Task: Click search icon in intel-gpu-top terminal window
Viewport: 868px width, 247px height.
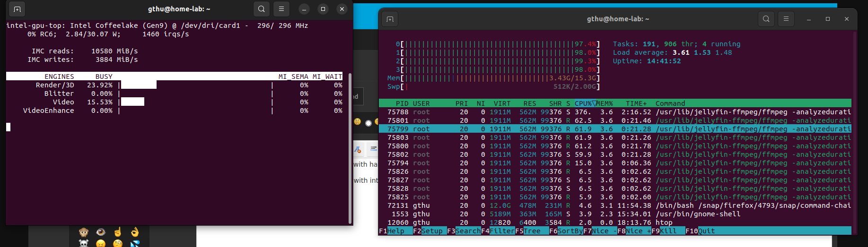Action: click(262, 9)
